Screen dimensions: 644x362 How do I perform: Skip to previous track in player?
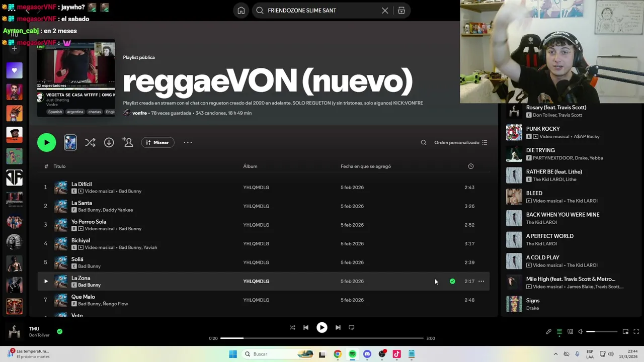click(x=306, y=327)
